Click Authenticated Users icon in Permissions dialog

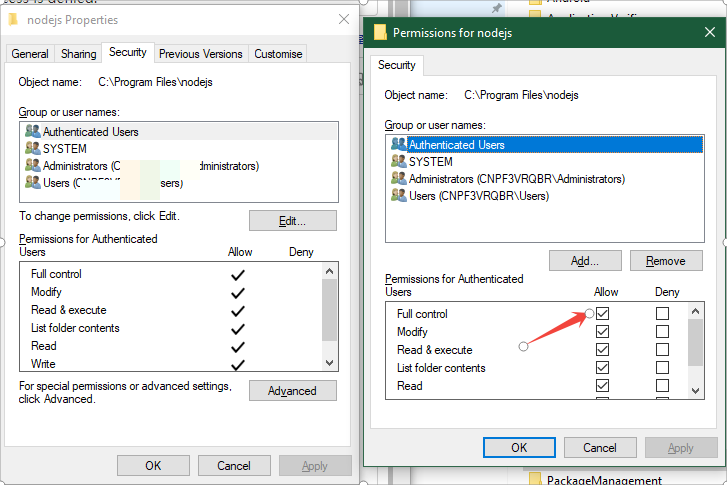(x=399, y=145)
